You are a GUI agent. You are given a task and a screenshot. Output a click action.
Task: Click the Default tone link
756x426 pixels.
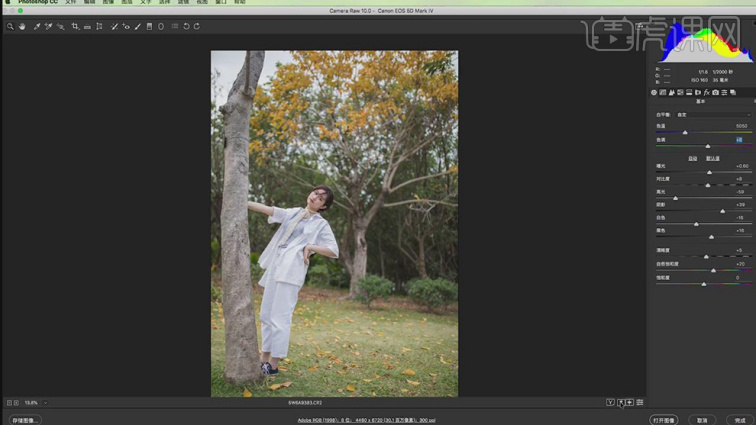[713, 159]
